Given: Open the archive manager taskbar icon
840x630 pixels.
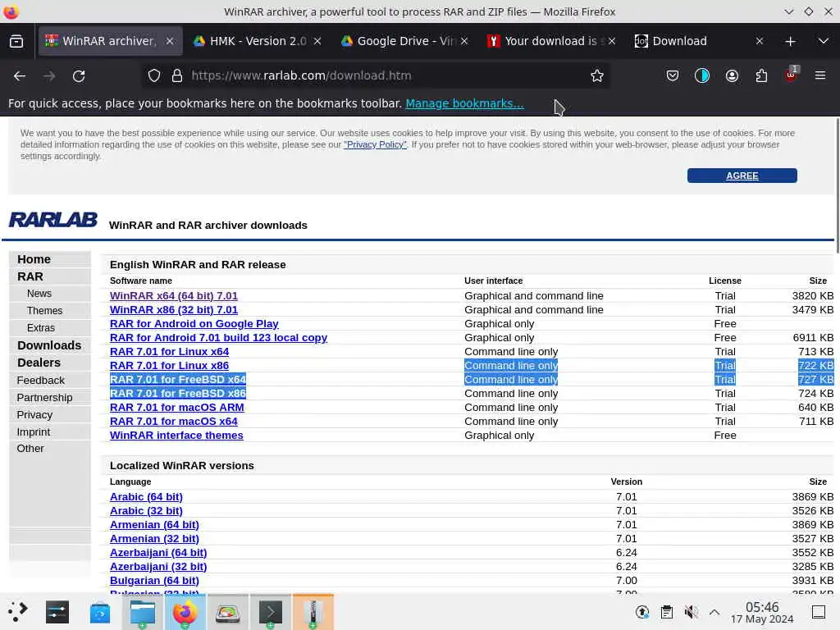Looking at the screenshot, I should (313, 612).
